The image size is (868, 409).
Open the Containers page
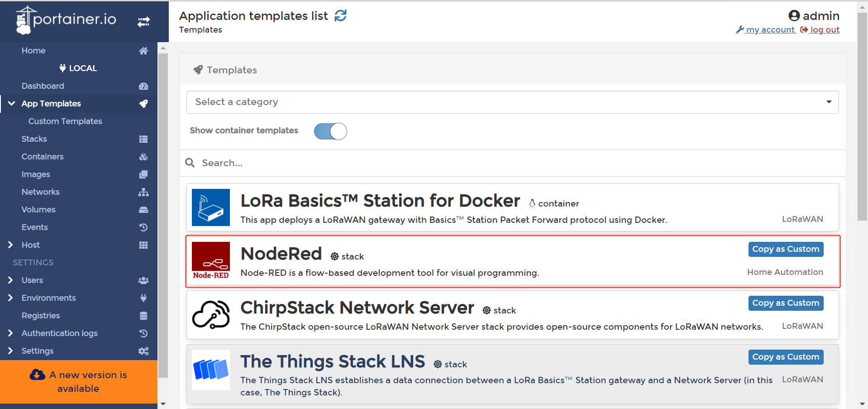(x=43, y=157)
